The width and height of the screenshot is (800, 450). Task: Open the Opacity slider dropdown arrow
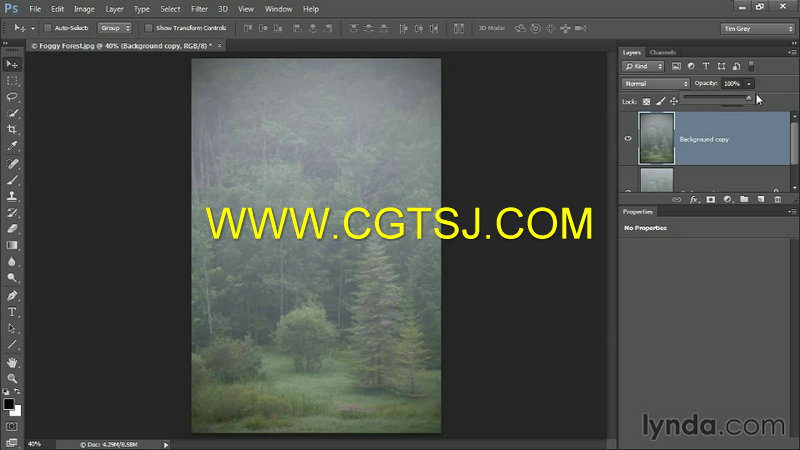tap(748, 84)
